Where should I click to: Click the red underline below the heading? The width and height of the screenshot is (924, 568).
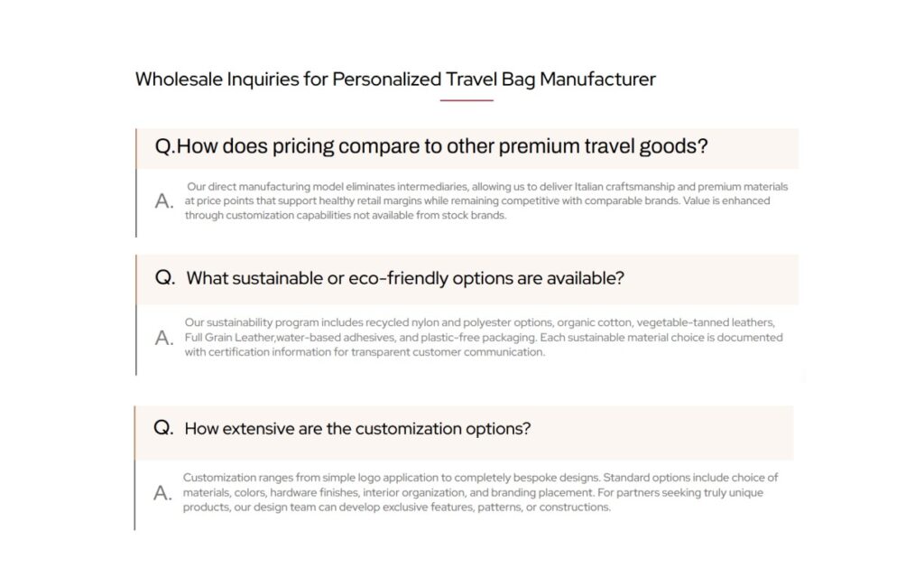[467, 100]
